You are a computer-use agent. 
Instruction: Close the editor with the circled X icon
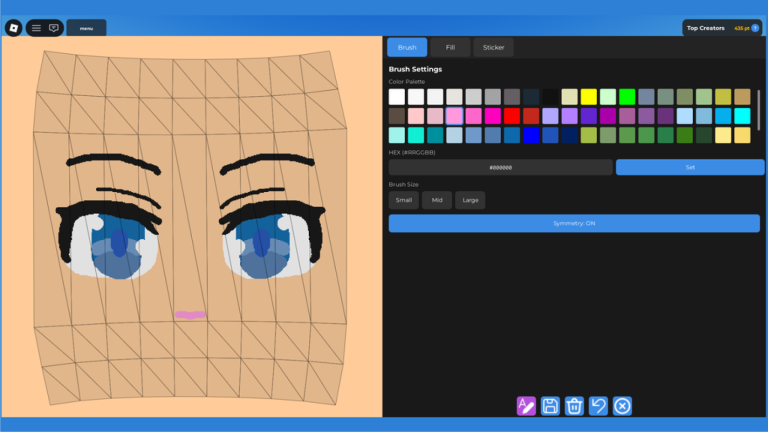[x=622, y=406]
